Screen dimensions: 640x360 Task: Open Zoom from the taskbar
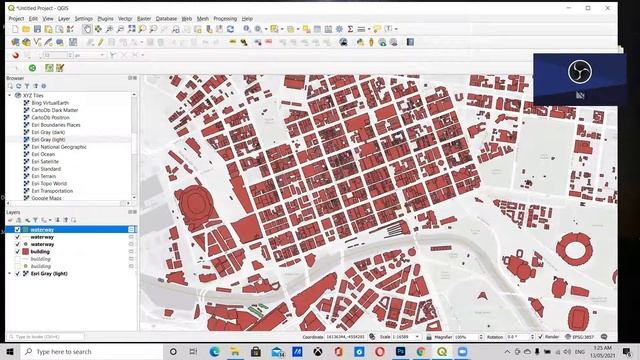pyautogui.click(x=462, y=351)
